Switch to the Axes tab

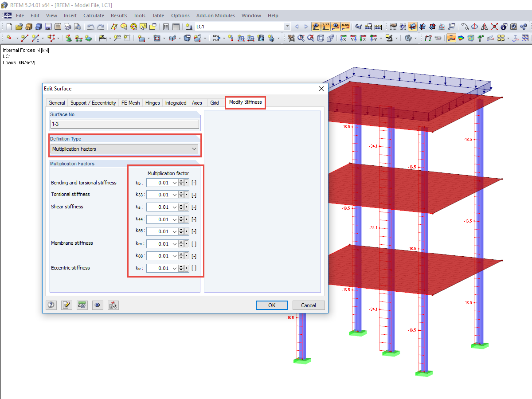click(197, 103)
